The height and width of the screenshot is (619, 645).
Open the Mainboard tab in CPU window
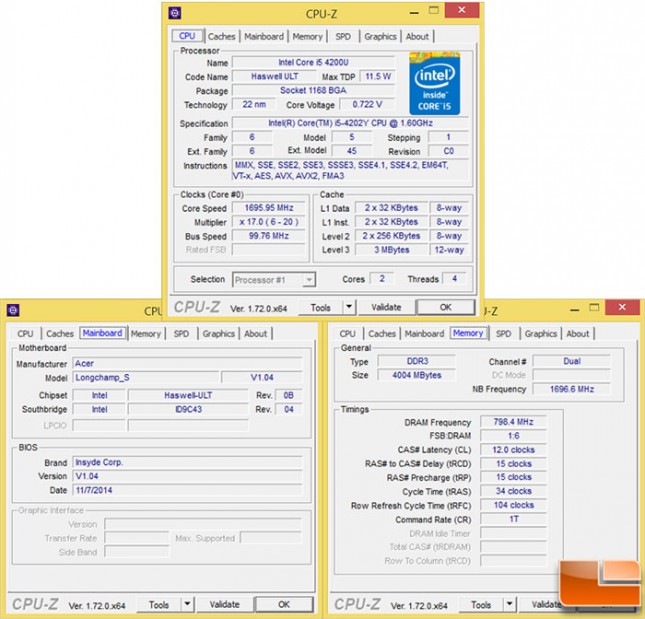point(264,36)
